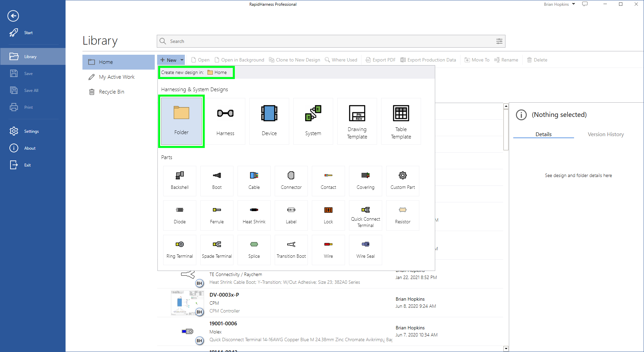Add a new Connector part

(291, 181)
